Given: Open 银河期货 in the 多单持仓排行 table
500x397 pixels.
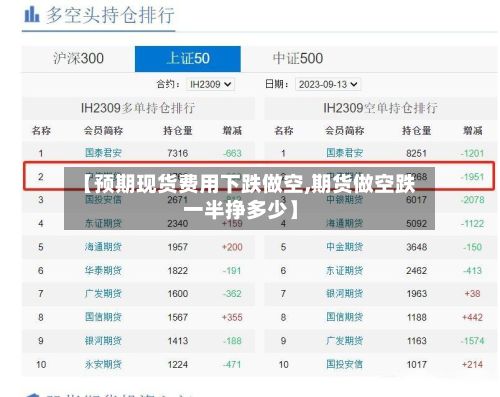Looking at the screenshot, I should click(103, 341).
